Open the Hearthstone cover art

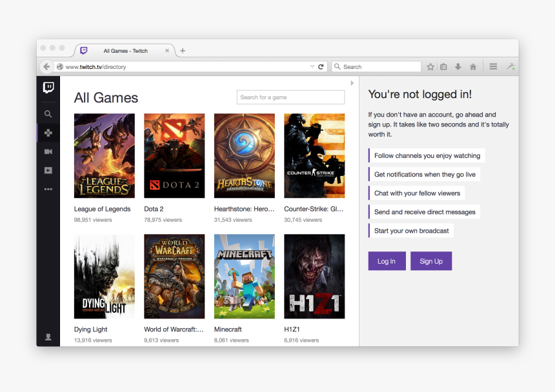click(245, 155)
